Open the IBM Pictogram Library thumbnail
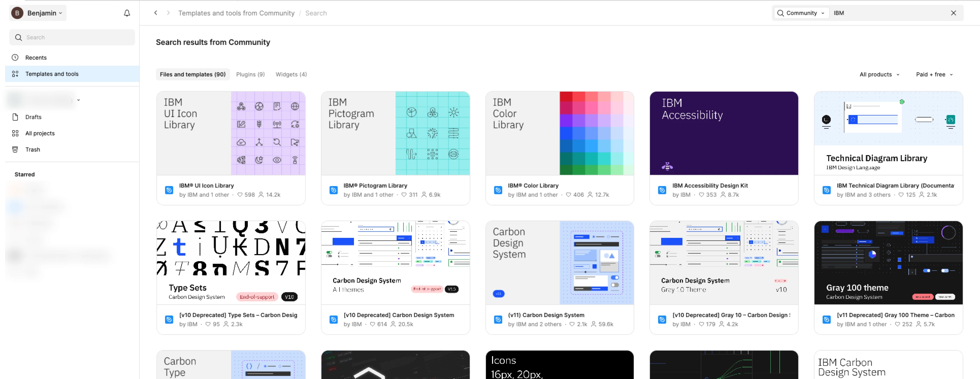Screen dimensions: 980x379 [x=395, y=133]
